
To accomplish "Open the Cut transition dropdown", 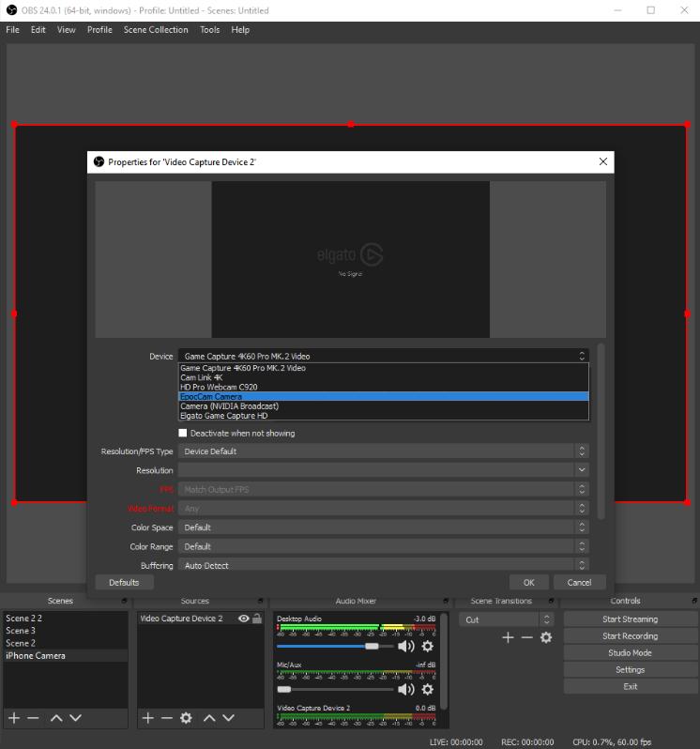I will pos(506,619).
